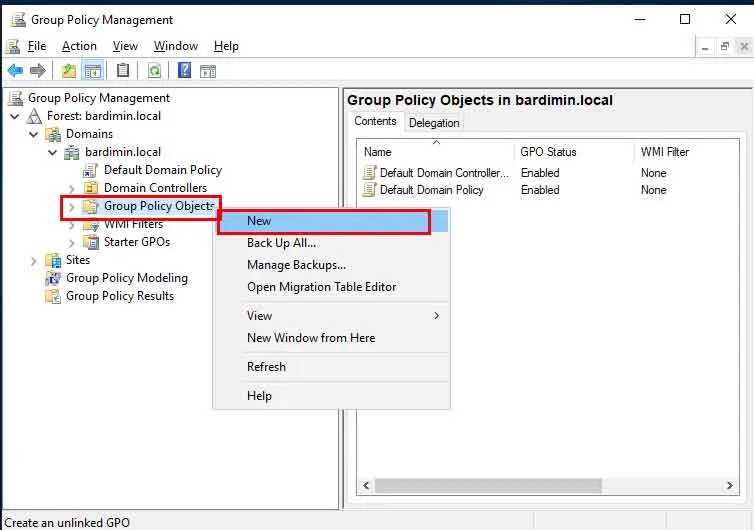
Task: Open the Action menu
Action: (x=79, y=46)
